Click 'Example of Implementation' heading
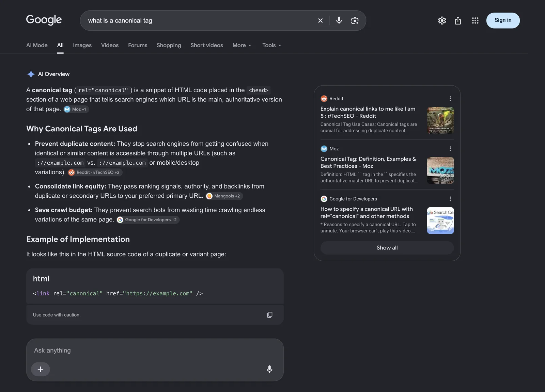 point(78,239)
